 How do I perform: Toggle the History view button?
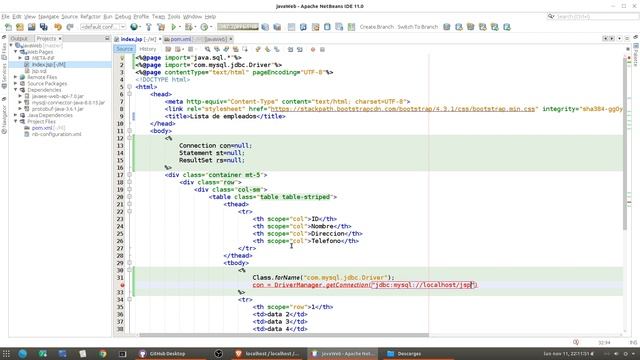(x=148, y=49)
